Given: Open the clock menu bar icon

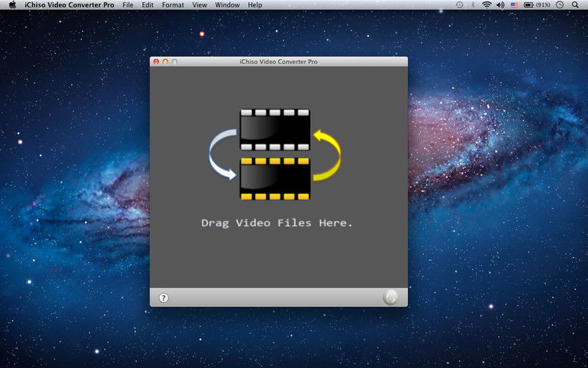Looking at the screenshot, I should (559, 5).
